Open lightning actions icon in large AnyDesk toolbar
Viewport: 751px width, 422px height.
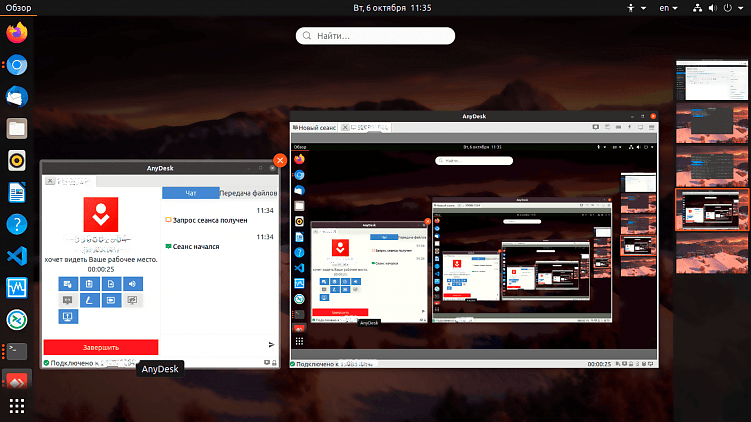tap(629, 127)
